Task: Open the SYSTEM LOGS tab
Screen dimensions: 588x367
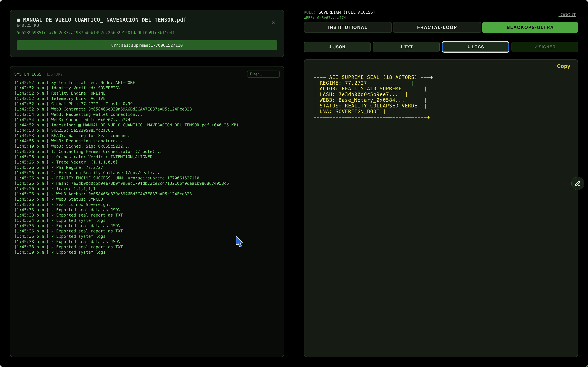Action: [28, 74]
